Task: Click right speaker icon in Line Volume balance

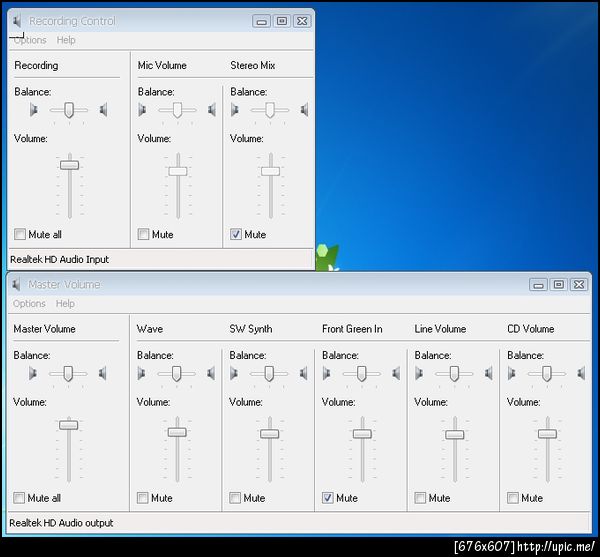Action: tap(489, 373)
